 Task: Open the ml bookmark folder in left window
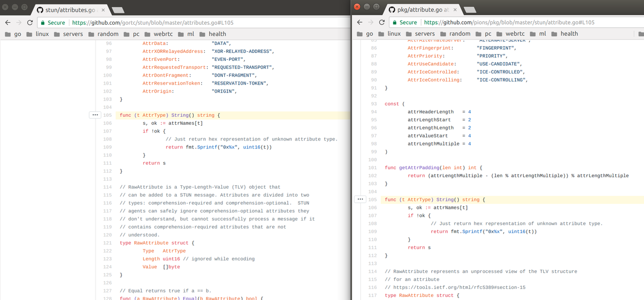click(186, 34)
